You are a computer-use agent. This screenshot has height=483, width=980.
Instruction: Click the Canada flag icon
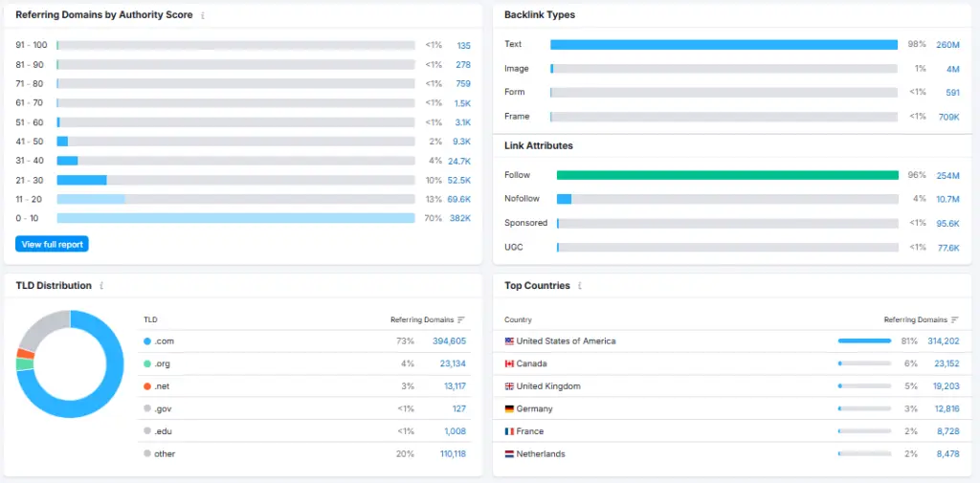click(x=509, y=363)
